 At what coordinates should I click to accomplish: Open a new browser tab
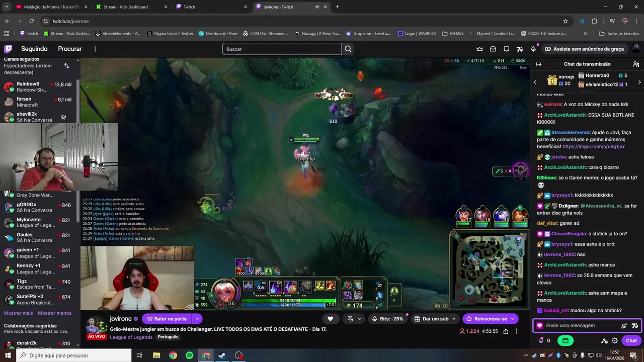point(337,7)
